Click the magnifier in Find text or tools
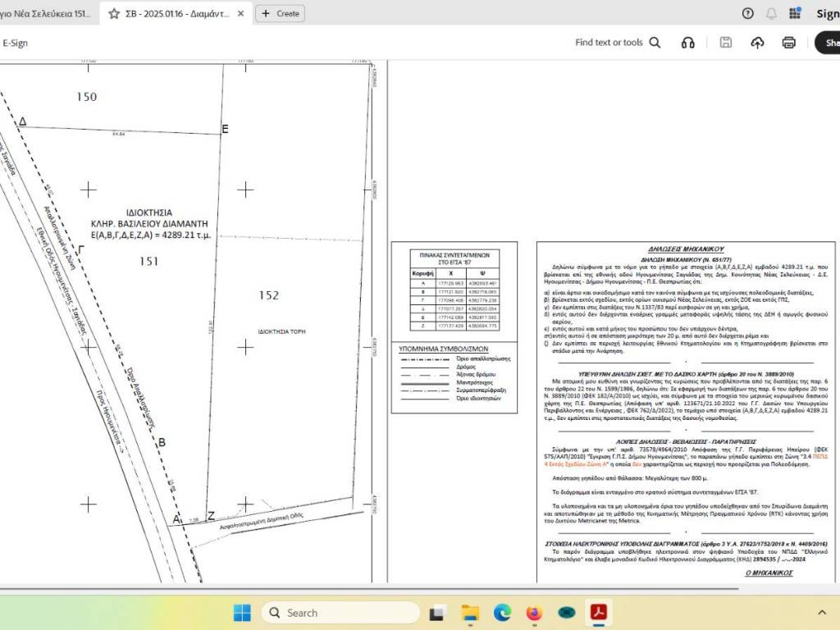The width and height of the screenshot is (840, 630). coord(655,43)
